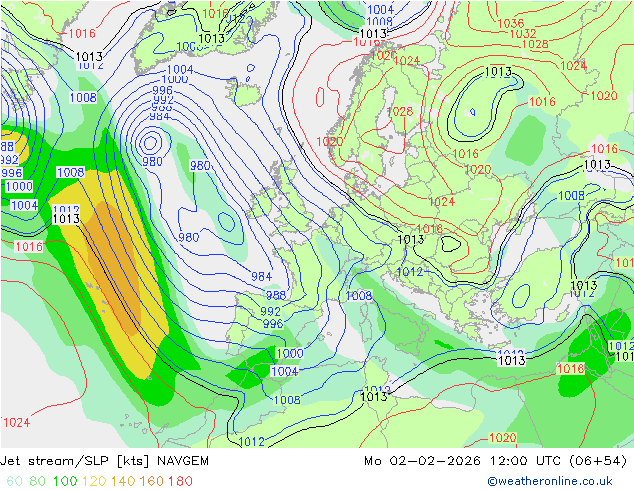Viewport: 634px width, 490px height.
Task: Click legend value 140
Action: coord(123,481)
